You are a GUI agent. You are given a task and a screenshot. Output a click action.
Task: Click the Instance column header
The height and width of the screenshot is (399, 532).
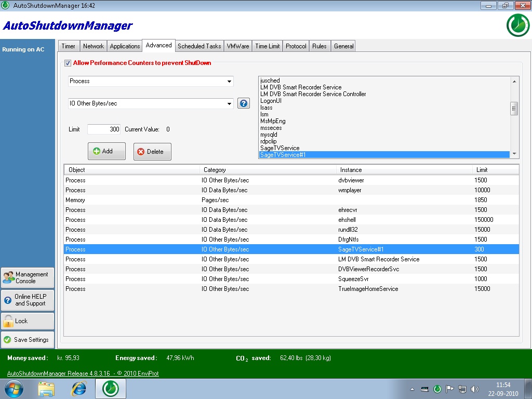pos(404,170)
